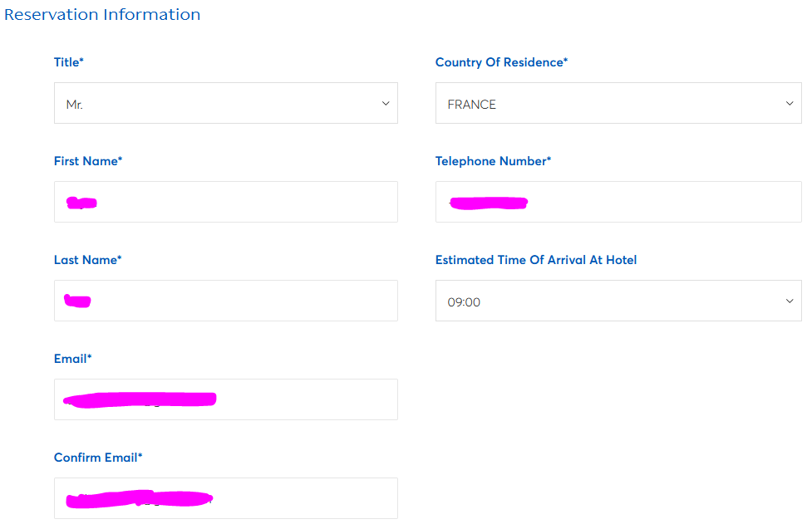
Task: Open the Title dropdown showing Mr.
Action: point(224,104)
